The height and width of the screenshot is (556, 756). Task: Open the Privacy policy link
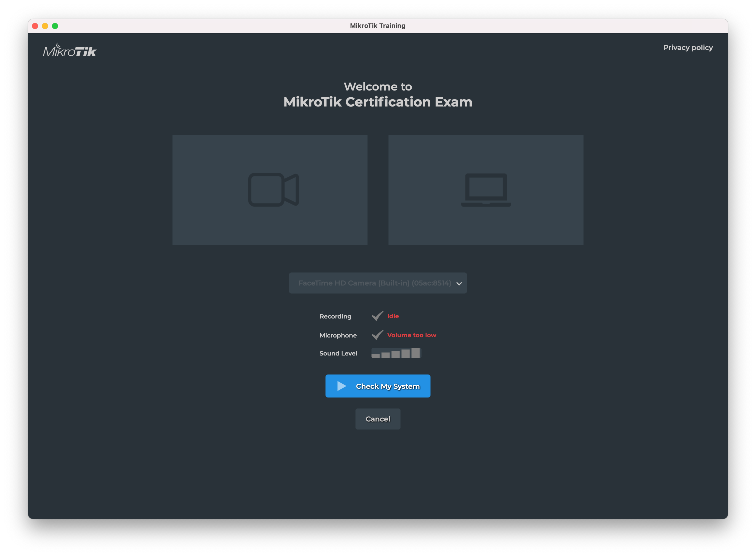[x=688, y=48]
